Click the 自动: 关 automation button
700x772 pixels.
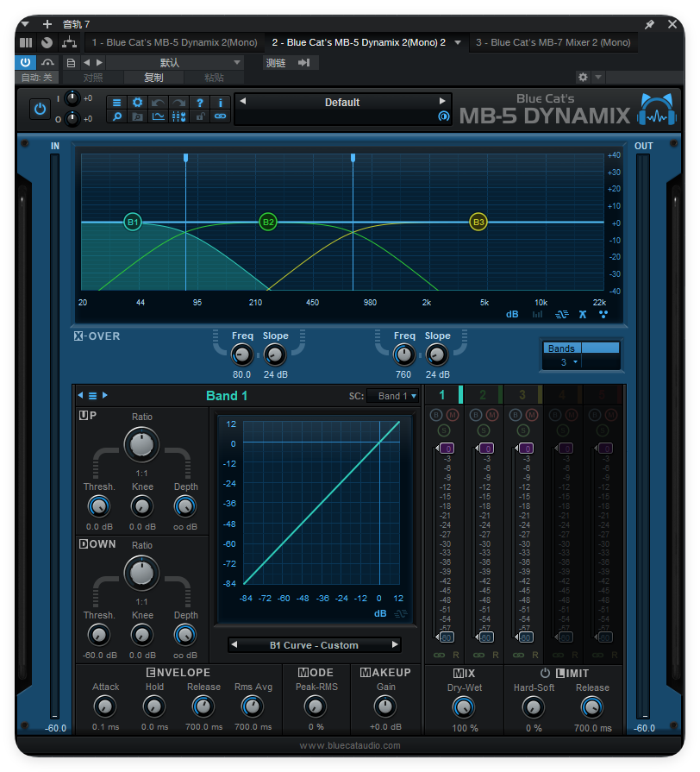coord(37,78)
